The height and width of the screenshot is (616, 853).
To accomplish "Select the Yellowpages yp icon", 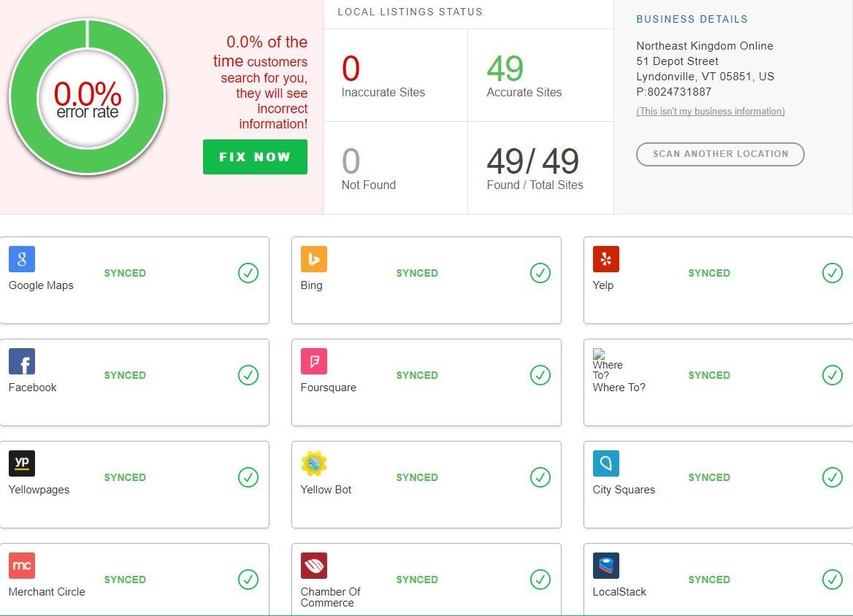I will (22, 463).
